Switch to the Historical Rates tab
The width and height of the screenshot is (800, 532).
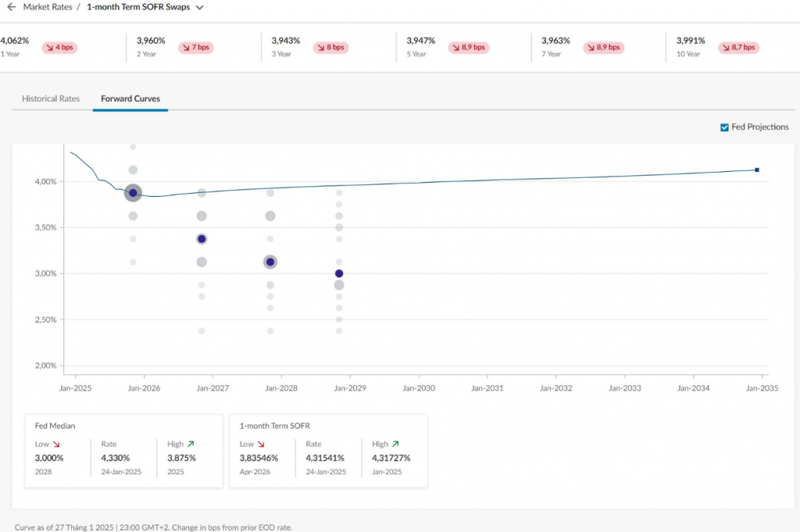coord(51,99)
